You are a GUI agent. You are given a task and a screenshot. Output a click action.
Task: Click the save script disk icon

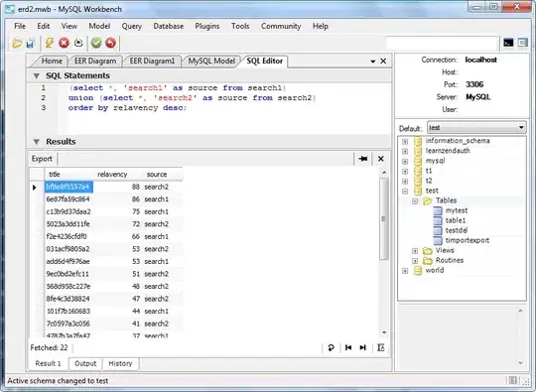(31, 43)
